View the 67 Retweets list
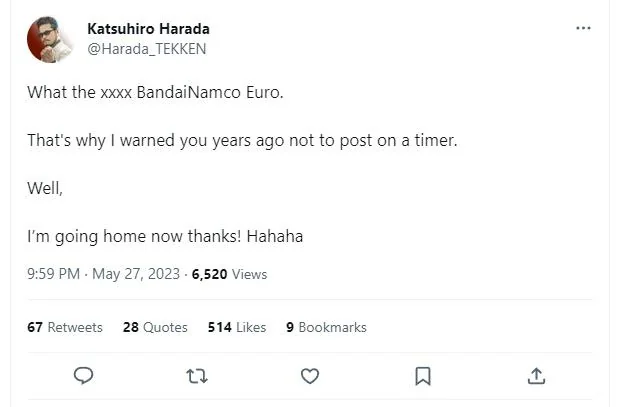The width and height of the screenshot is (625, 407). pos(65,327)
